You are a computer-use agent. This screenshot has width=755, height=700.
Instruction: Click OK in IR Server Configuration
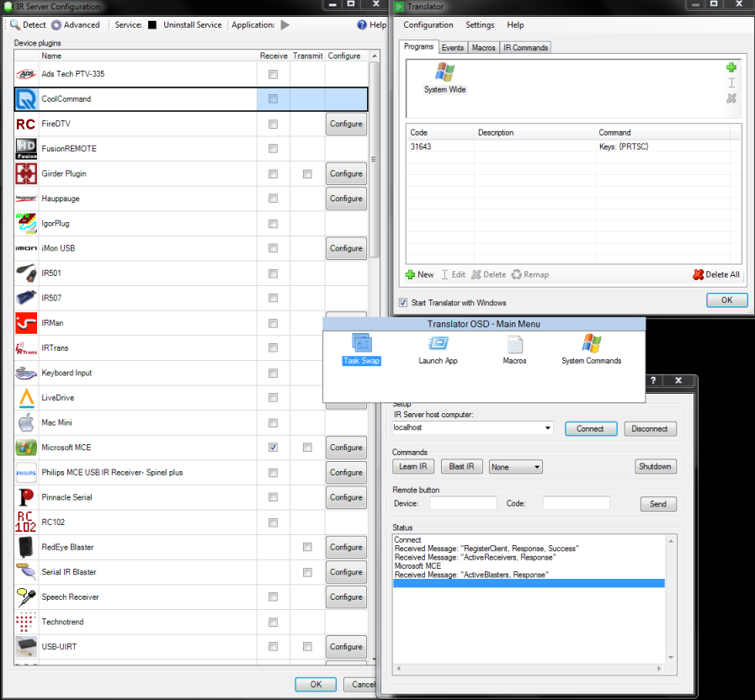coord(316,684)
